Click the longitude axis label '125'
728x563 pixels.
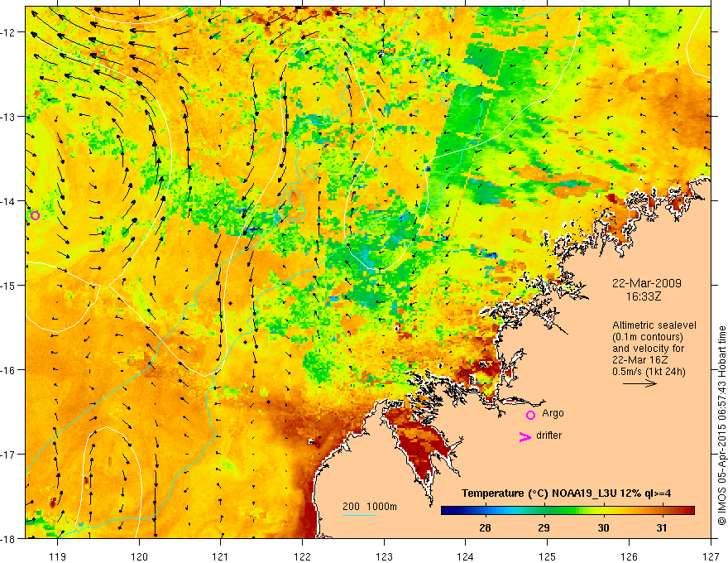coord(548,556)
